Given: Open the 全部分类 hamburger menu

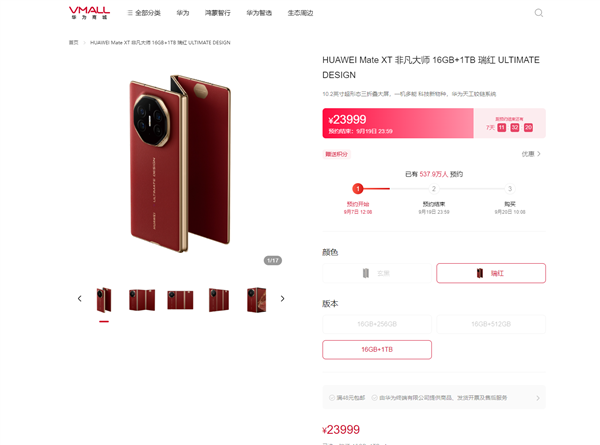Looking at the screenshot, I should (144, 13).
